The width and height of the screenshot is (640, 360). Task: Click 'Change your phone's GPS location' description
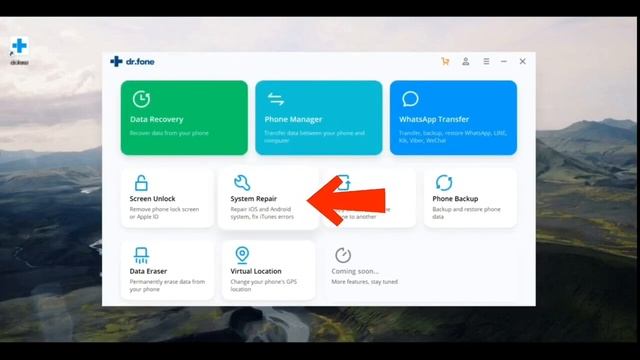coord(263,286)
